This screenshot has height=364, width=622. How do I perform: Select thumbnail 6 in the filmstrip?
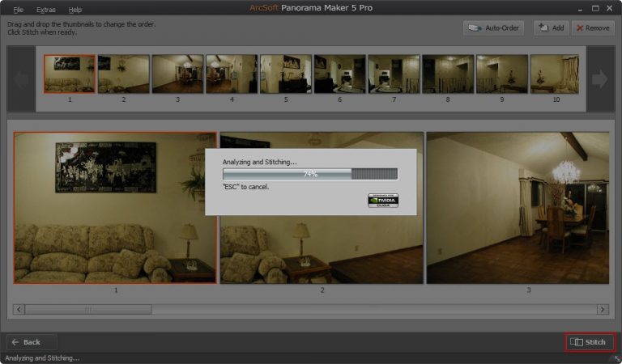[339, 74]
